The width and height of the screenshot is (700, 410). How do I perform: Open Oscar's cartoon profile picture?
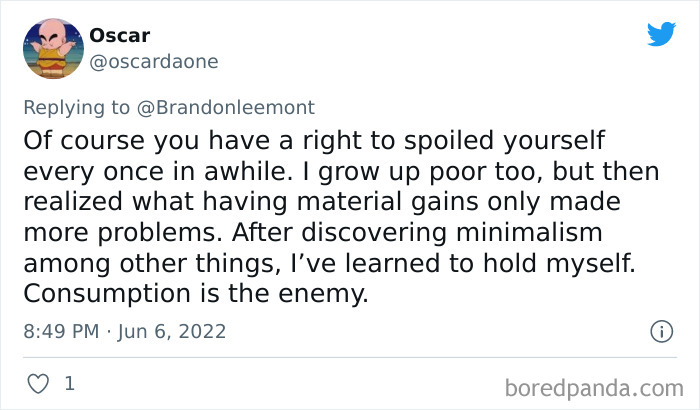pyautogui.click(x=53, y=48)
